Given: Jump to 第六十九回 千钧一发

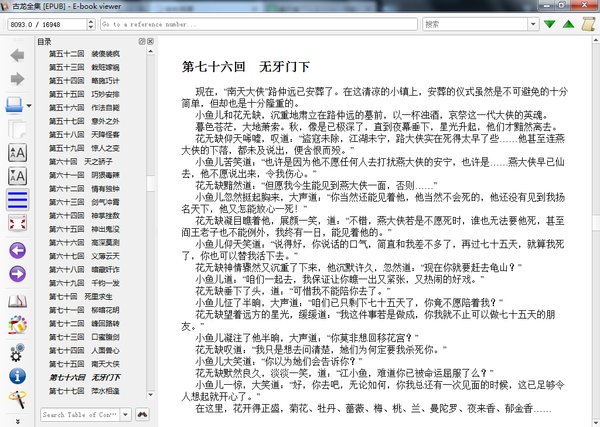Looking at the screenshot, I should pos(84,283).
